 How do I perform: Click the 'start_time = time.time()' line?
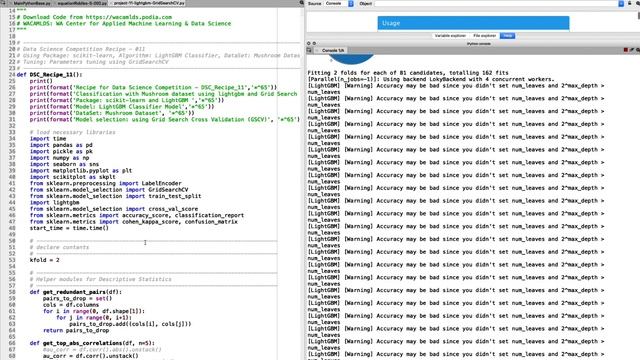coord(69,228)
